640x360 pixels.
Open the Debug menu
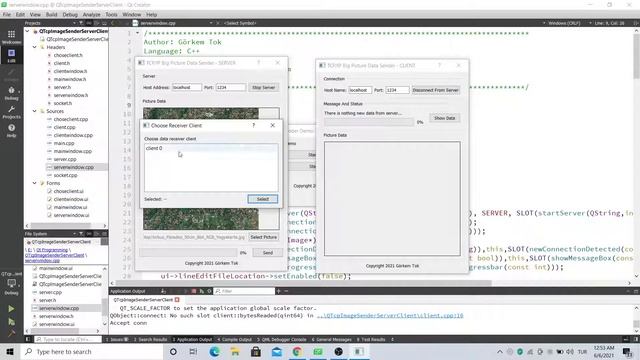tap(70, 14)
